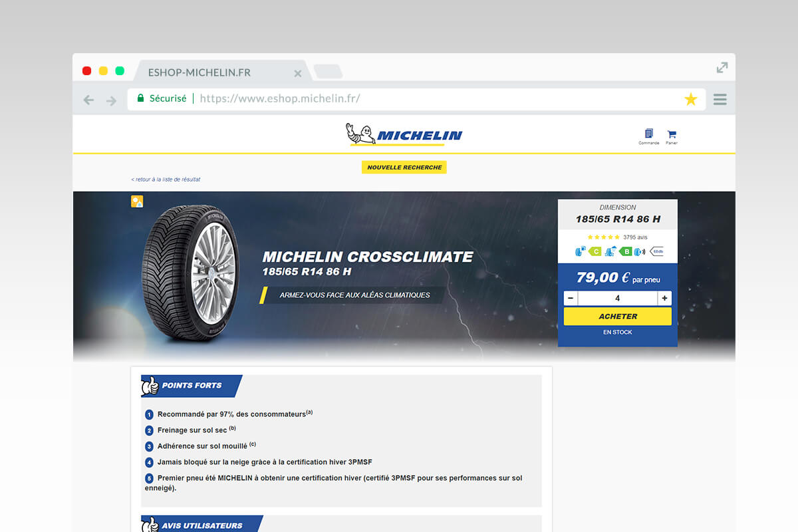Click the quantity field showing 4
This screenshot has width=798, height=532.
(618, 298)
